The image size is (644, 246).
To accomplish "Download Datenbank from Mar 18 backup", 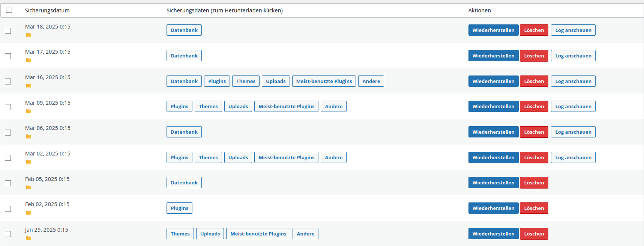I will pos(184,30).
